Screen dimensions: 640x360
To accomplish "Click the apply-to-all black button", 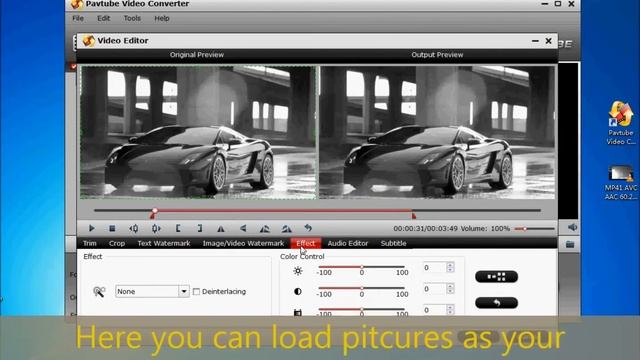I will (x=496, y=277).
